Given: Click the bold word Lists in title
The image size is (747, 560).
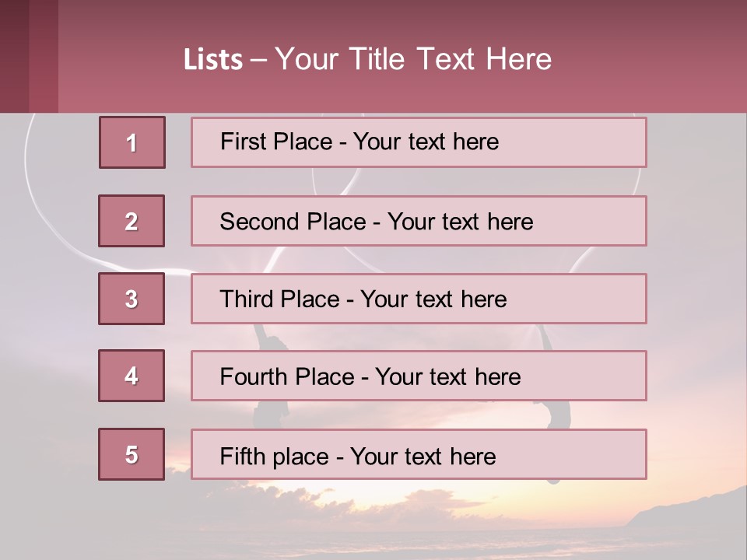Looking at the screenshot, I should (x=213, y=60).
